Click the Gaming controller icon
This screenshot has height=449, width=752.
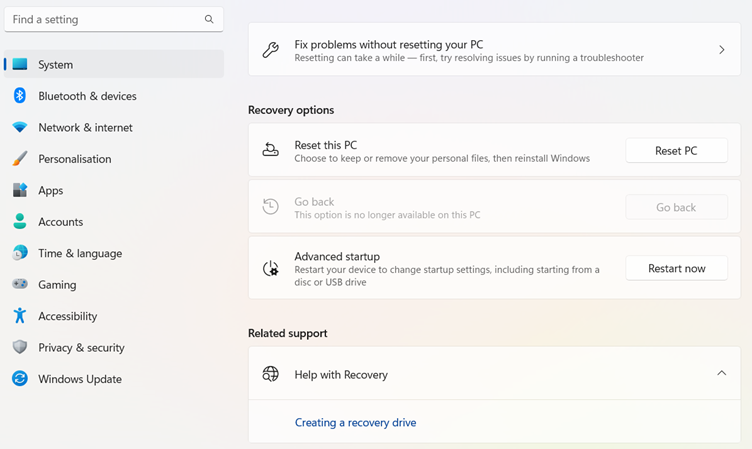point(20,284)
